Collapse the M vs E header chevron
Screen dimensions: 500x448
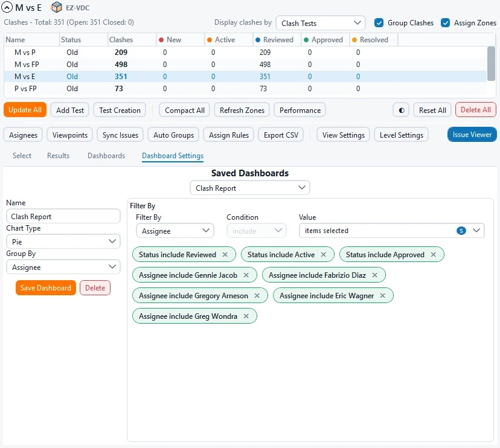(7, 7)
